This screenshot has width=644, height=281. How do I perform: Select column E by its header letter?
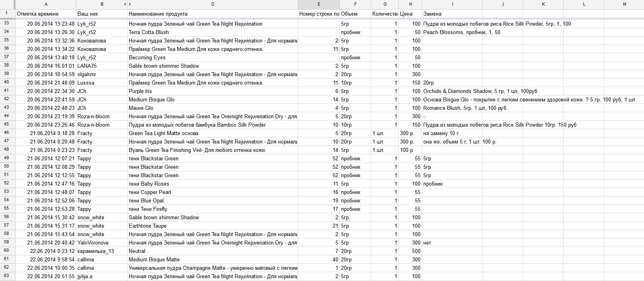click(x=319, y=4)
